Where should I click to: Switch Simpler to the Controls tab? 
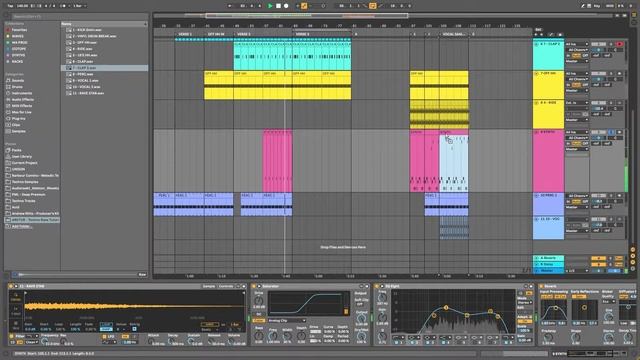[226, 287]
